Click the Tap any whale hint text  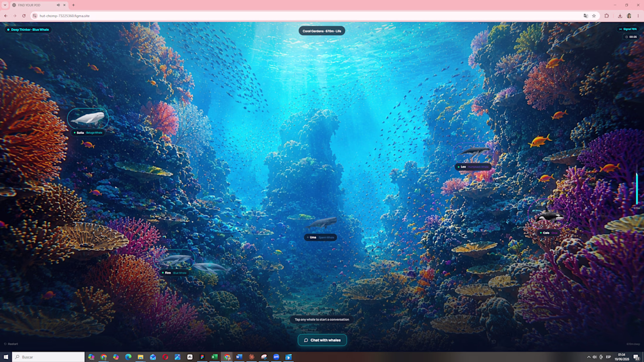point(322,319)
